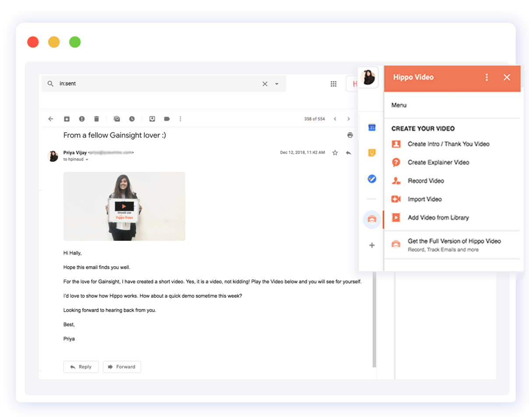Open Google Tasks in the side panel

pos(371,179)
